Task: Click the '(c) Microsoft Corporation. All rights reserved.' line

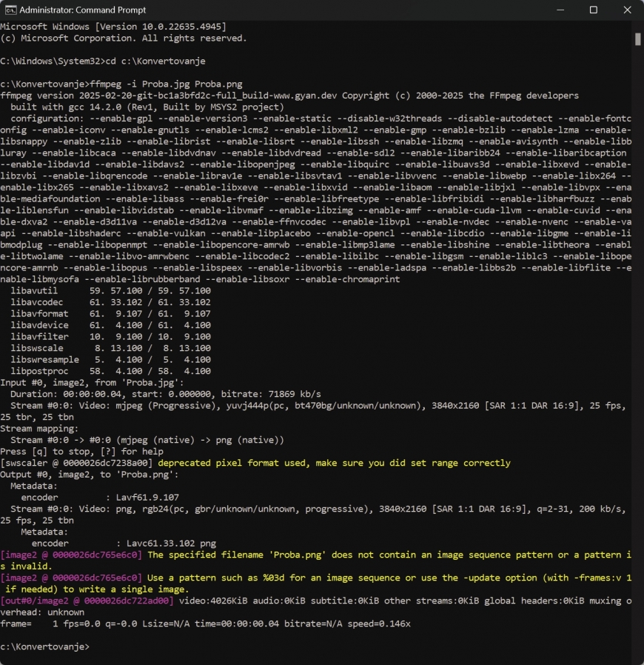Action: point(124,39)
